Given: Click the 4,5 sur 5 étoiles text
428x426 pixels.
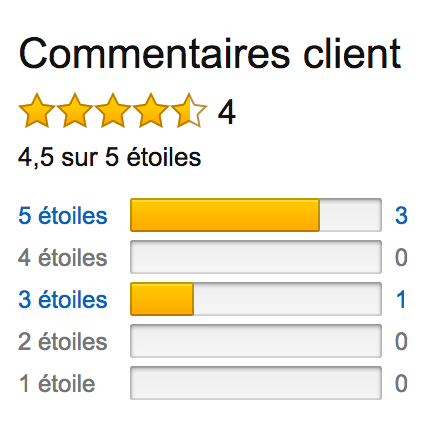Looking at the screenshot, I should pyautogui.click(x=110, y=157).
